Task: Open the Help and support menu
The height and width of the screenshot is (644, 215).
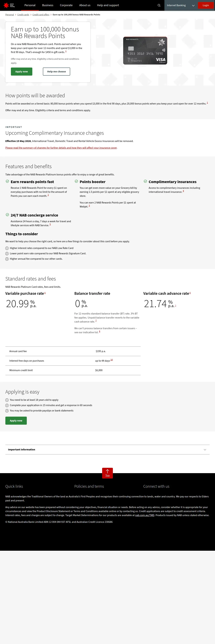Action: click(108, 5)
